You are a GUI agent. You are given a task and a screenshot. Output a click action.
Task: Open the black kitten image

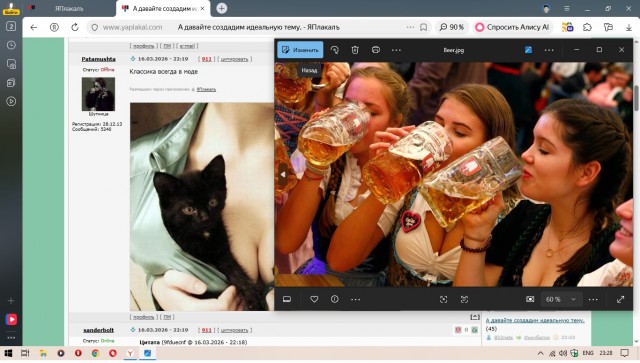point(202,207)
